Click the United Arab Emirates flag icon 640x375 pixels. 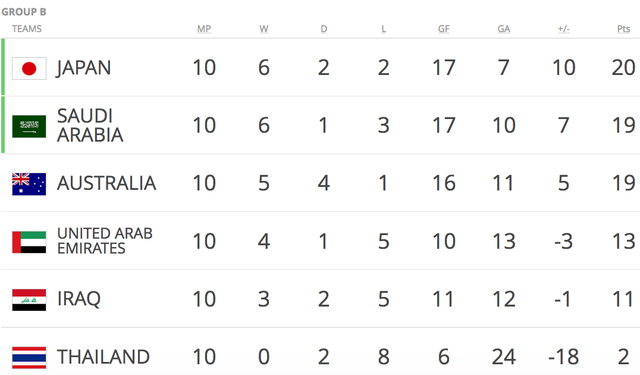[29, 242]
